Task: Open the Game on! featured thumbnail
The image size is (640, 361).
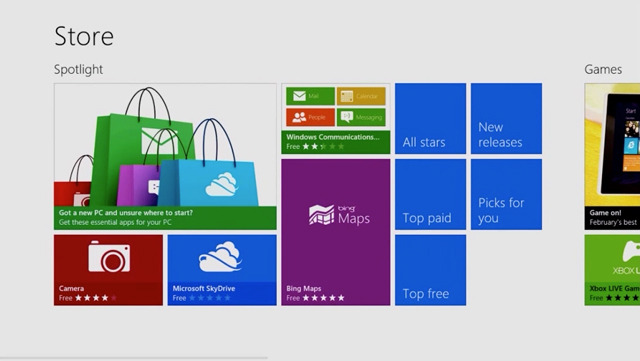Action: coord(612,156)
